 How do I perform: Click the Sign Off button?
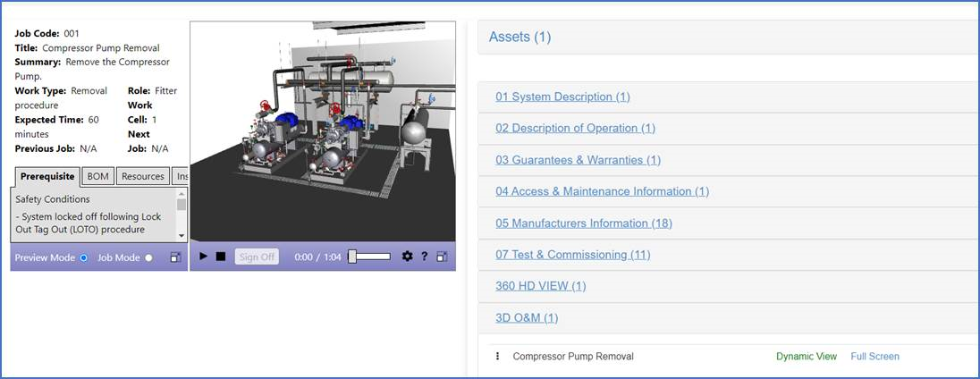tap(257, 257)
